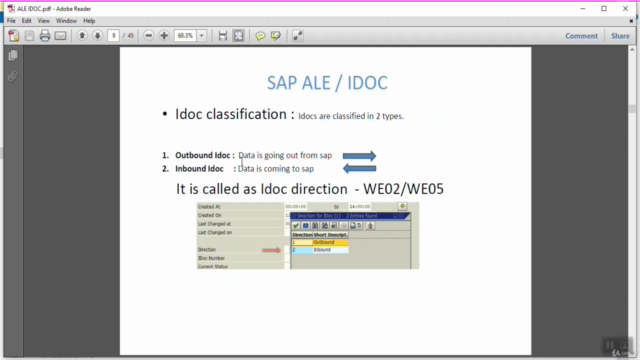
Task: Select fit width scrolling icon
Action: pyautogui.click(x=222, y=36)
